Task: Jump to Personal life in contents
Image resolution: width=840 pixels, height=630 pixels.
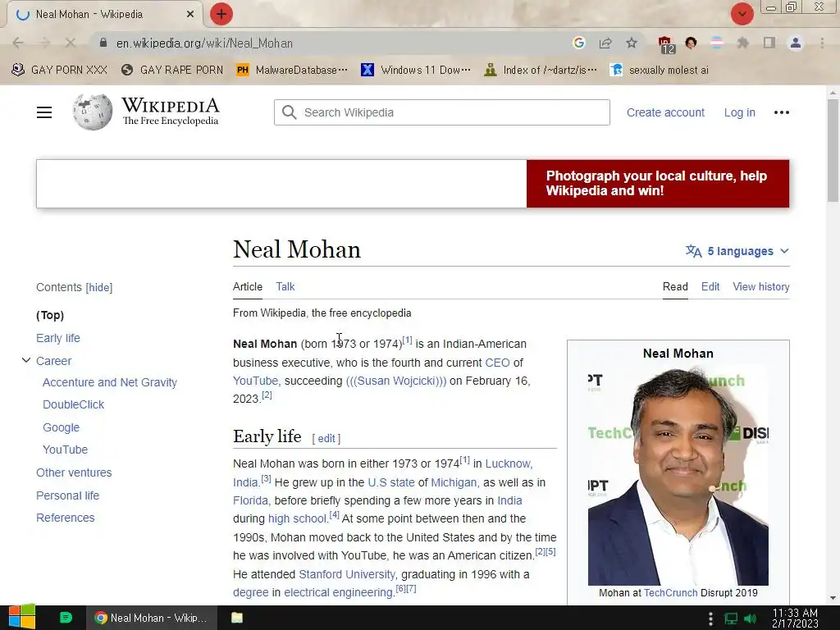Action: click(67, 495)
